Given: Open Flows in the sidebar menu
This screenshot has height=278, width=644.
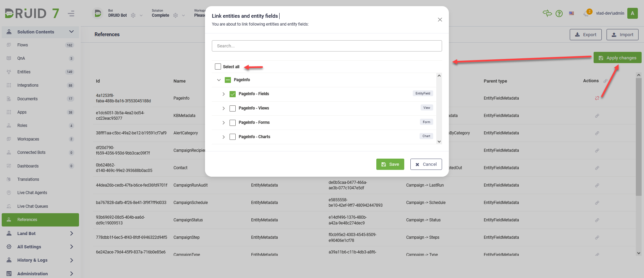Looking at the screenshot, I should [x=22, y=45].
